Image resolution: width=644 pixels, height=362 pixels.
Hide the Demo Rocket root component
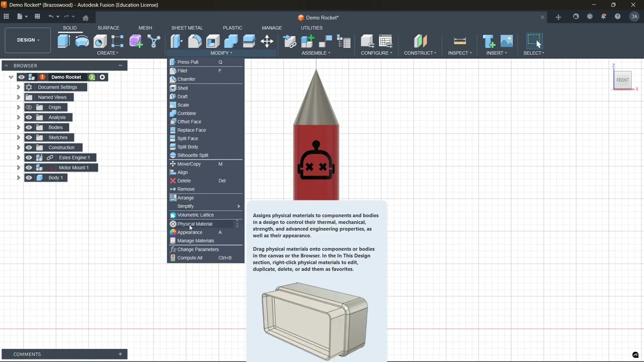pos(21,77)
